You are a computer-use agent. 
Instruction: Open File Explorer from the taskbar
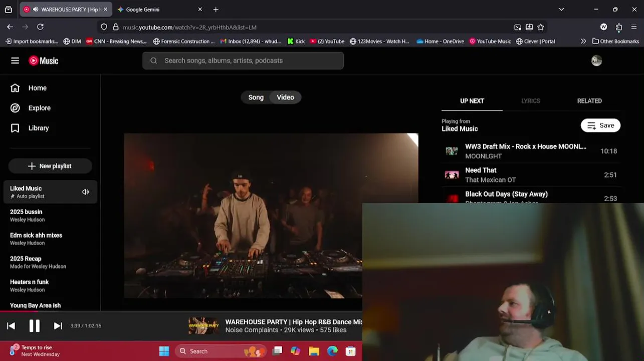314,351
